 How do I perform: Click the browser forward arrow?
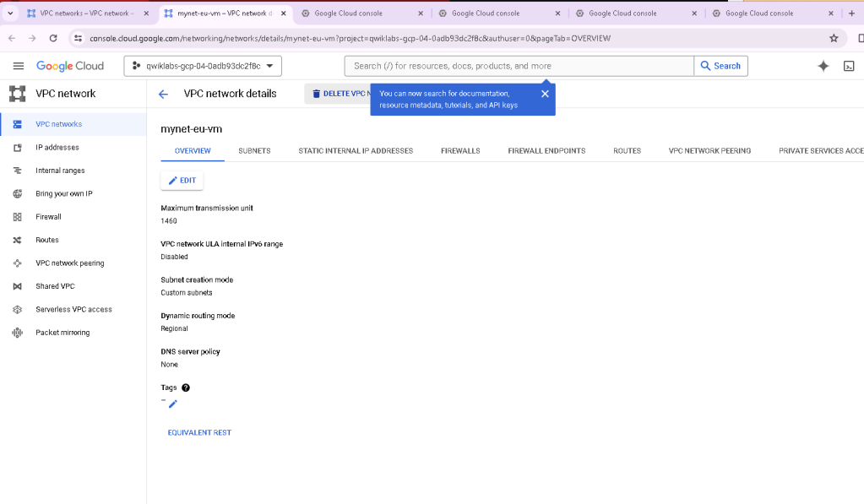[32, 38]
